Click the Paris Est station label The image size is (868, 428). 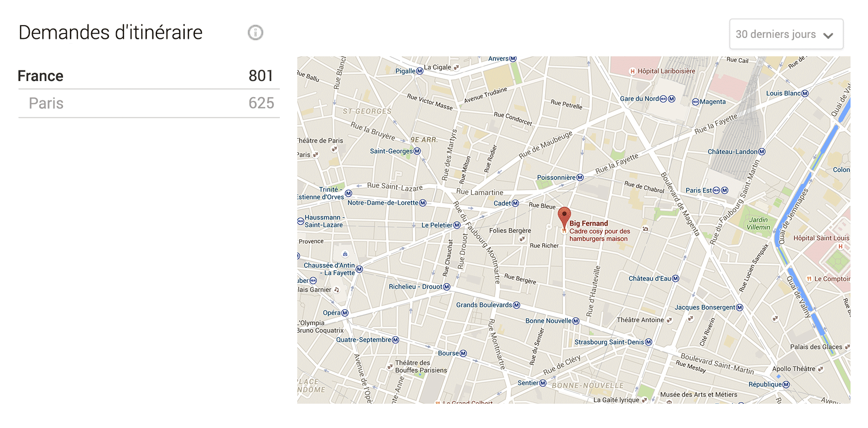click(x=699, y=190)
